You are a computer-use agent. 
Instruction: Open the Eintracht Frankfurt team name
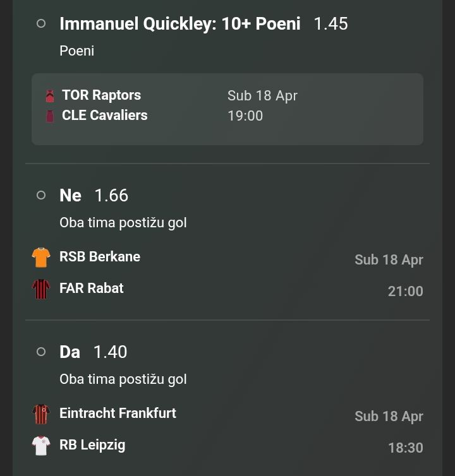click(118, 414)
